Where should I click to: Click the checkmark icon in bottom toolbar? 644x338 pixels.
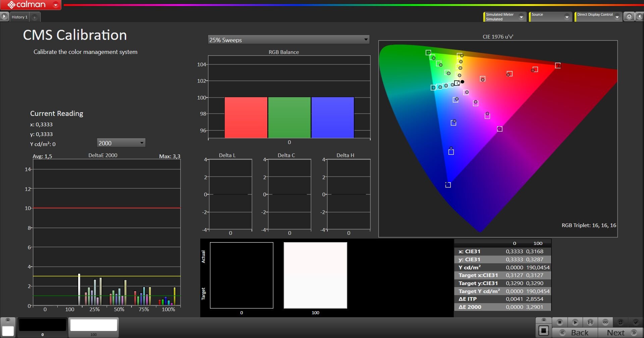[636, 322]
